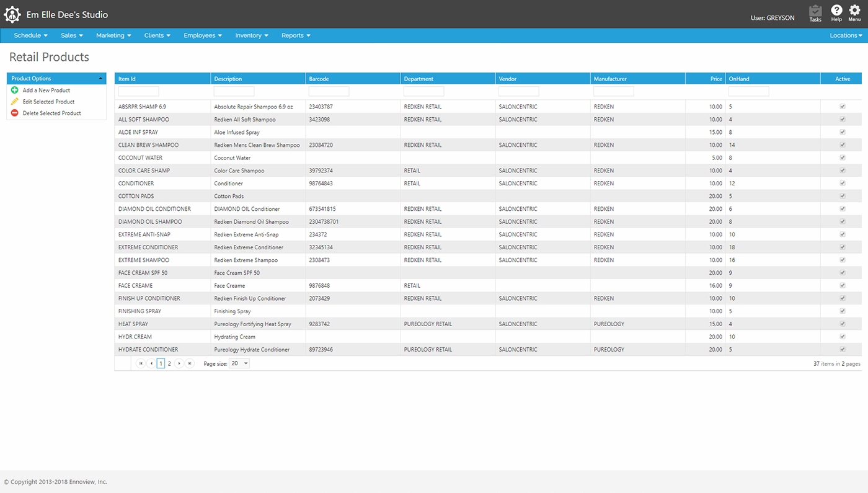This screenshot has width=868, height=493.
Task: Click the pencil Edit Selected Product icon
Action: 15,102
